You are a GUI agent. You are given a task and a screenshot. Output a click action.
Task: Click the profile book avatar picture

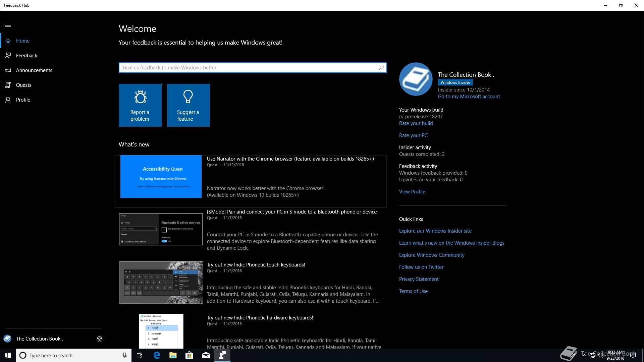[416, 79]
